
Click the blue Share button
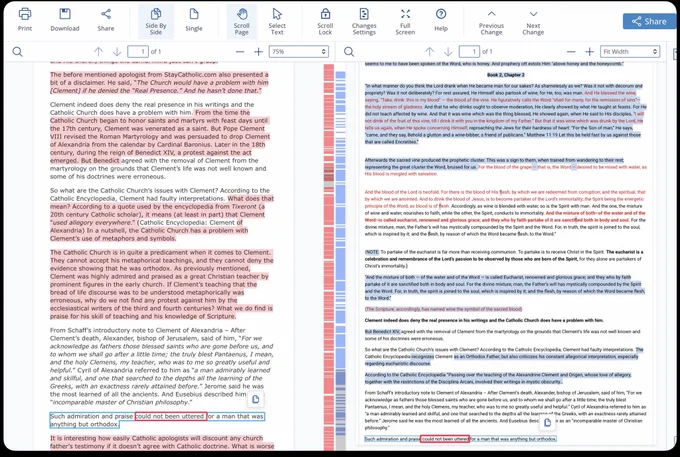tap(649, 21)
